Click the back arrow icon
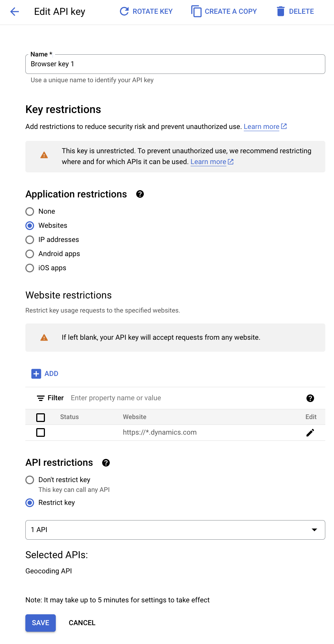The height and width of the screenshot is (644, 334). [x=14, y=12]
